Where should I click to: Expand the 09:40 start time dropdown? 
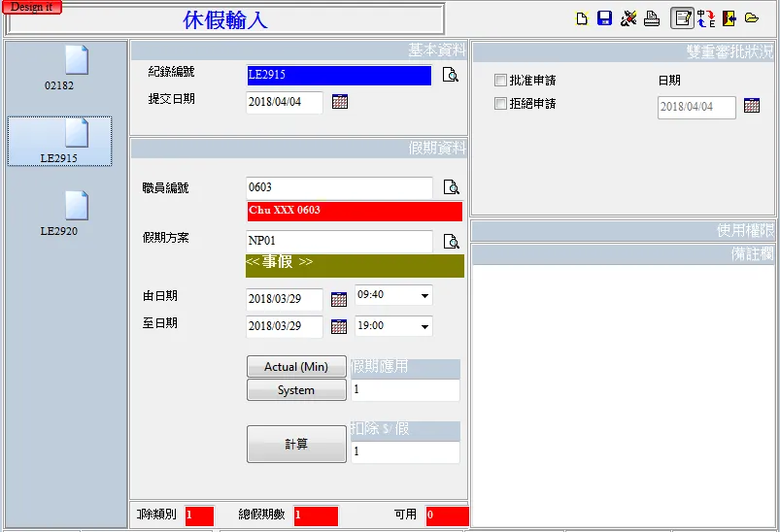(424, 296)
